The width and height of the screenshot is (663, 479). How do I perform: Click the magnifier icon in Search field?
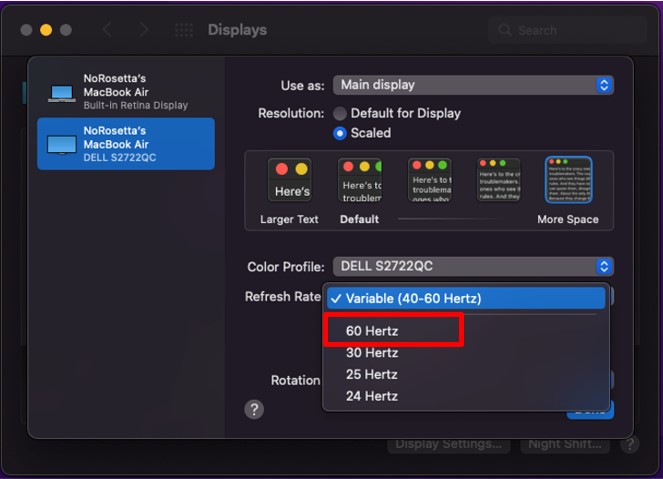(504, 30)
